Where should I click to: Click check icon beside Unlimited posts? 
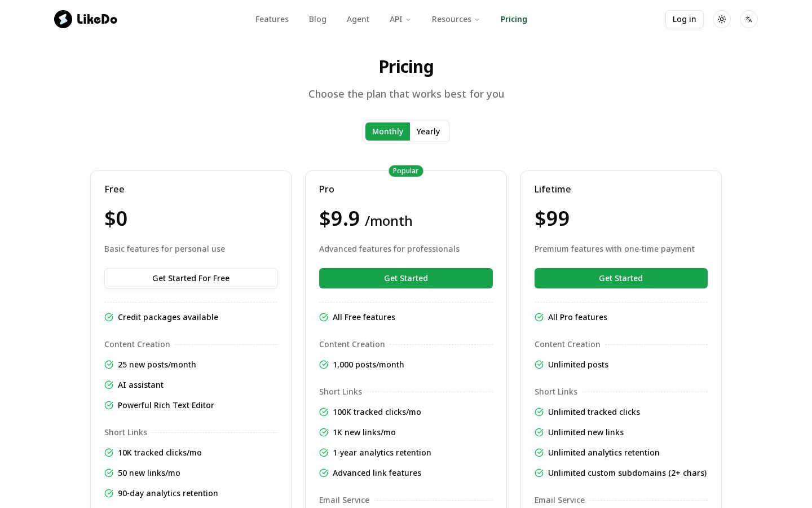(x=539, y=365)
